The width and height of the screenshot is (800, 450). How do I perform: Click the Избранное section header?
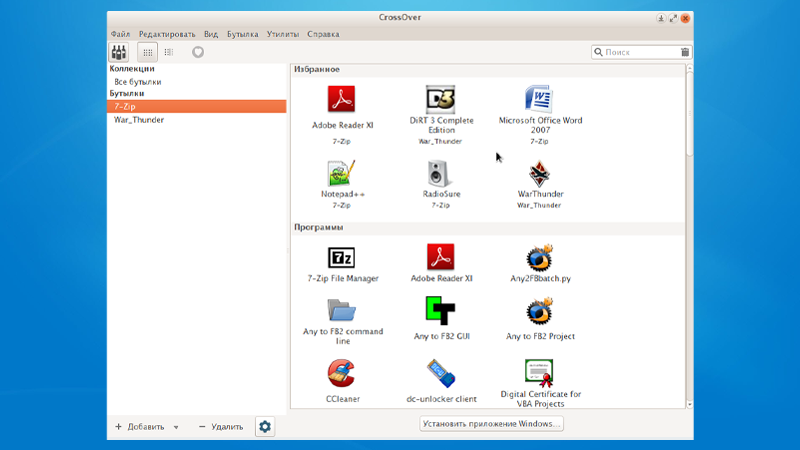317,69
